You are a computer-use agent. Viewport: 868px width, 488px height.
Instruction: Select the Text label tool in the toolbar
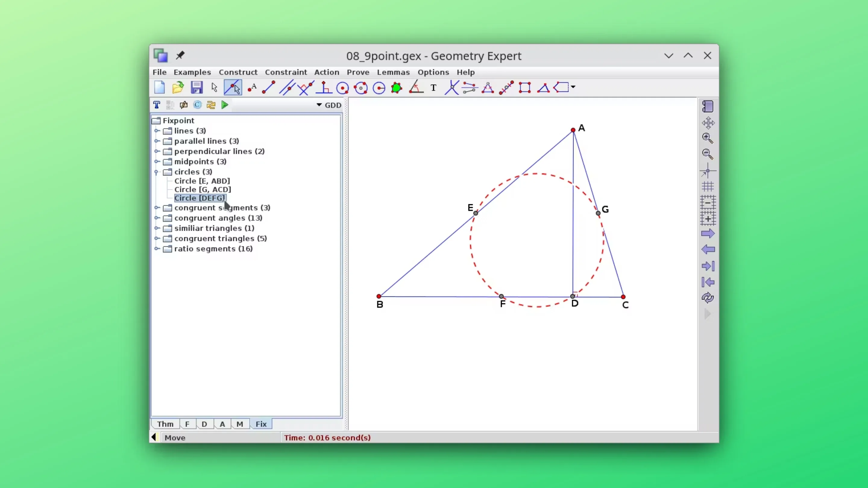[x=433, y=88]
